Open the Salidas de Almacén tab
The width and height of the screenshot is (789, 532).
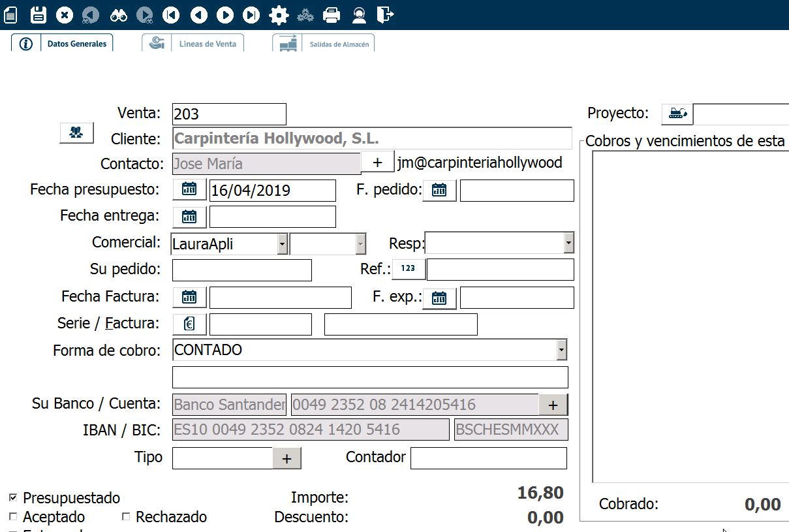click(x=324, y=44)
